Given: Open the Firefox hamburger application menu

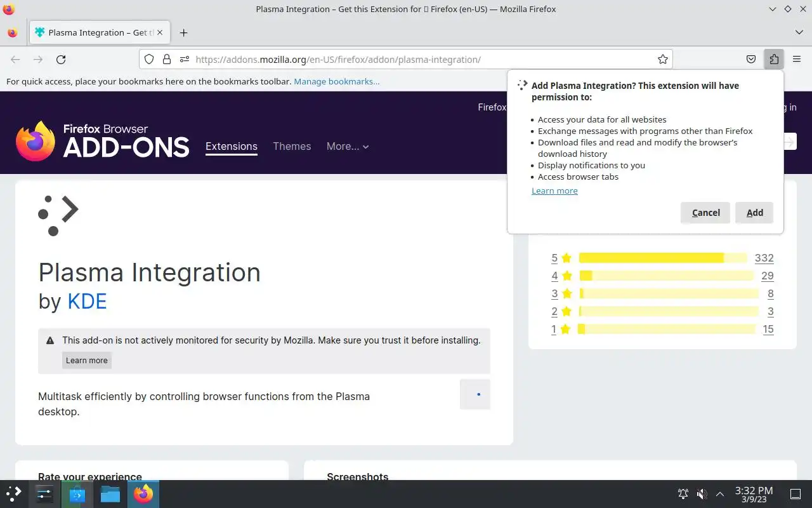Looking at the screenshot, I should pos(796,59).
